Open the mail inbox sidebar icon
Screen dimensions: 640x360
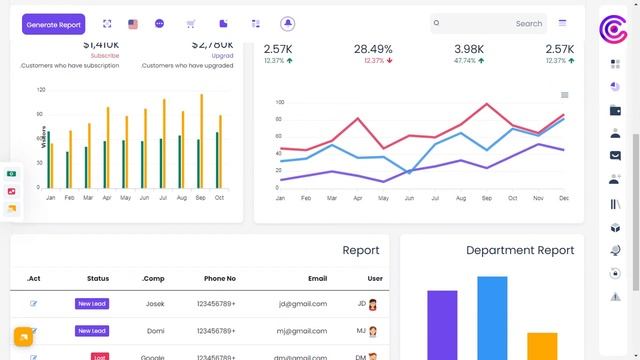point(615,156)
